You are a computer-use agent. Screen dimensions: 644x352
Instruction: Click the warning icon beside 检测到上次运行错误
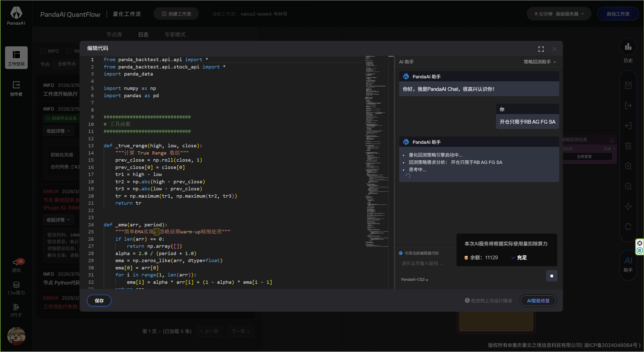click(467, 300)
